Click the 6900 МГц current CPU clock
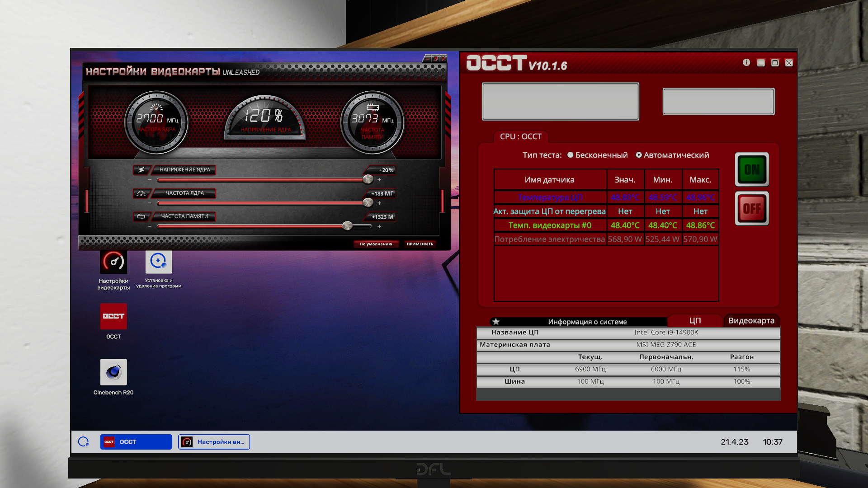 click(x=590, y=369)
